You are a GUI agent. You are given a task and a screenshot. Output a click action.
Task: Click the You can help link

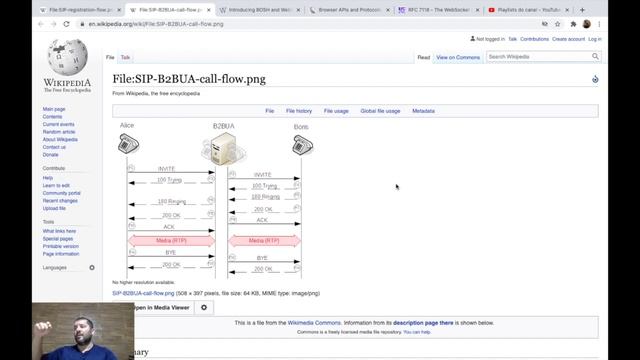pos(417,332)
